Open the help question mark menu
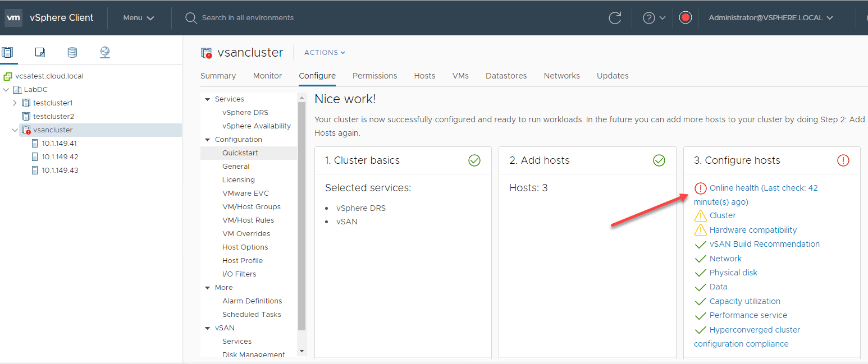Image resolution: width=868 pixels, height=364 pixels. pos(654,18)
